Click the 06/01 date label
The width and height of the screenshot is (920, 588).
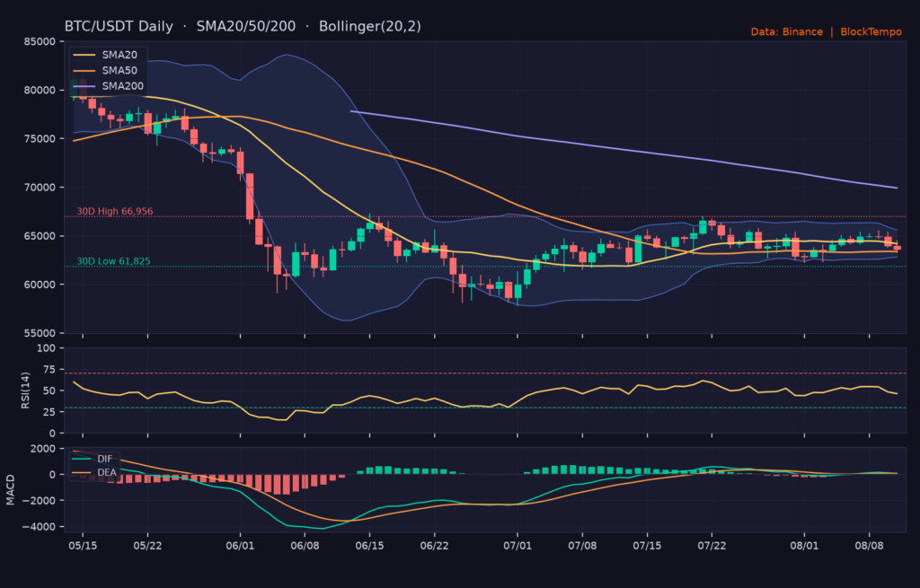pyautogui.click(x=241, y=546)
